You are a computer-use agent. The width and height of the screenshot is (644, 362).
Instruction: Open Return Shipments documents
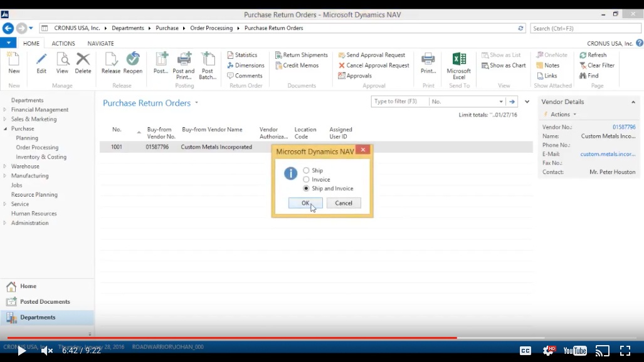pyautogui.click(x=302, y=55)
